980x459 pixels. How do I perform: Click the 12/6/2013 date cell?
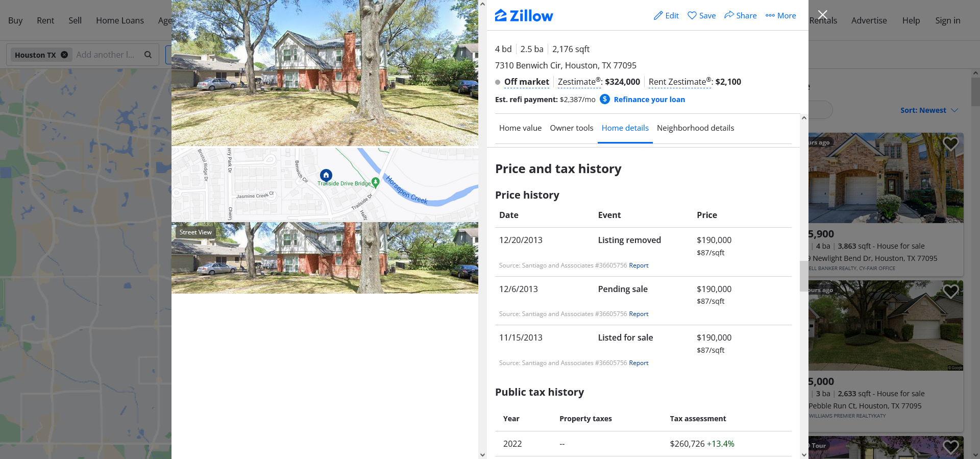coord(519,289)
